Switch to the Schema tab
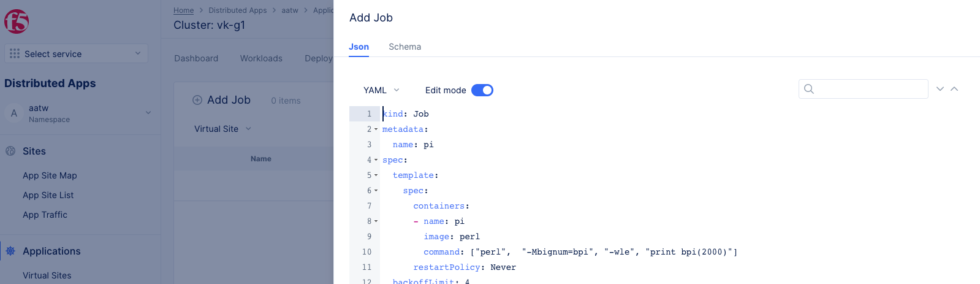The width and height of the screenshot is (980, 284). tap(405, 47)
